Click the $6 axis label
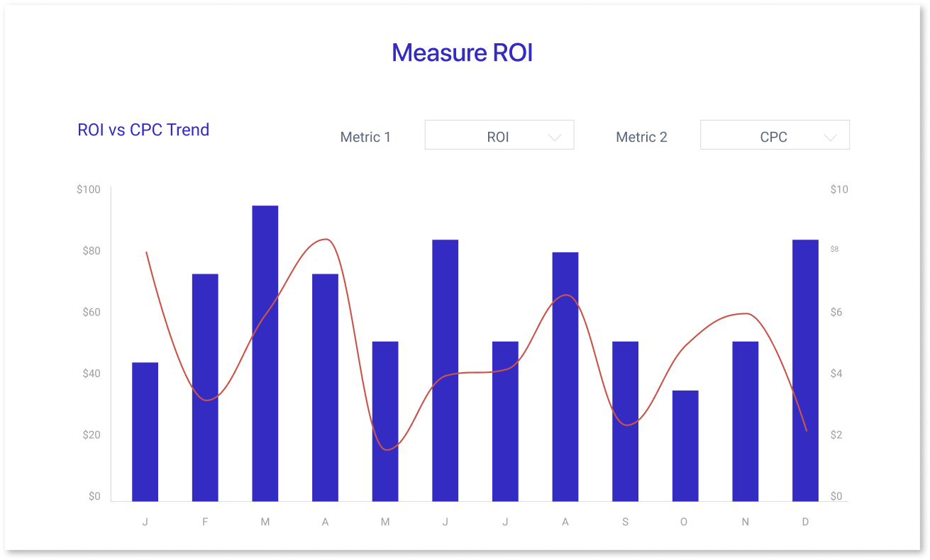This screenshot has width=930, height=560. [x=836, y=312]
